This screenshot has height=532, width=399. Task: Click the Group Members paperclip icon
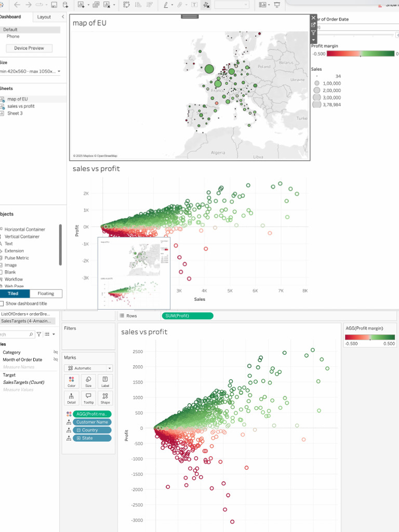pos(180,5)
